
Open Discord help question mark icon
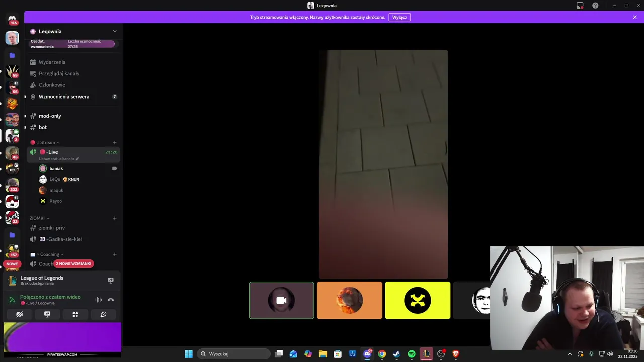(596, 6)
